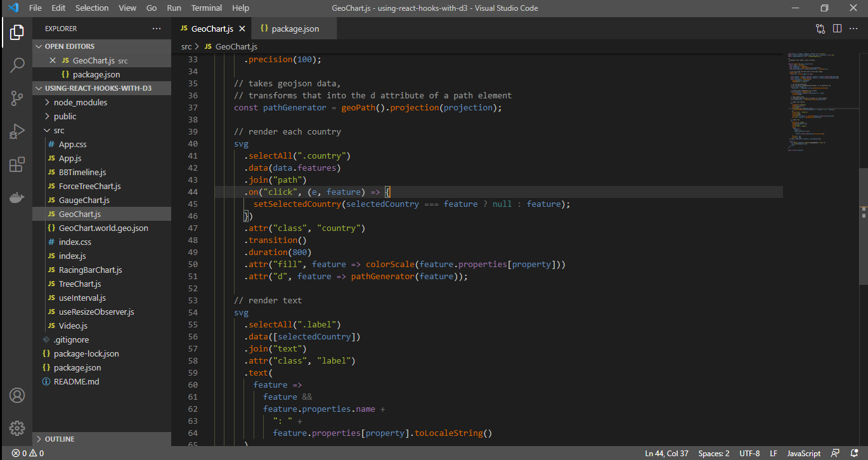868x460 pixels.
Task: Open package.json from Open Editors list
Action: point(101,74)
